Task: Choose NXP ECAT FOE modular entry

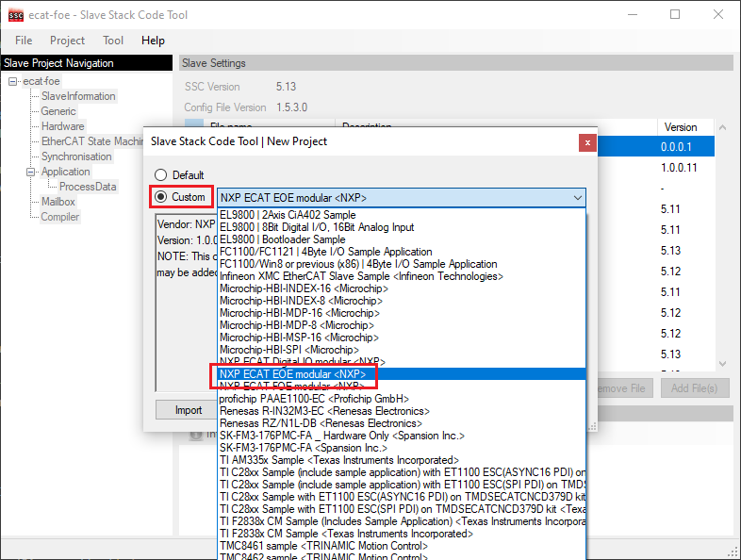Action: click(x=290, y=387)
